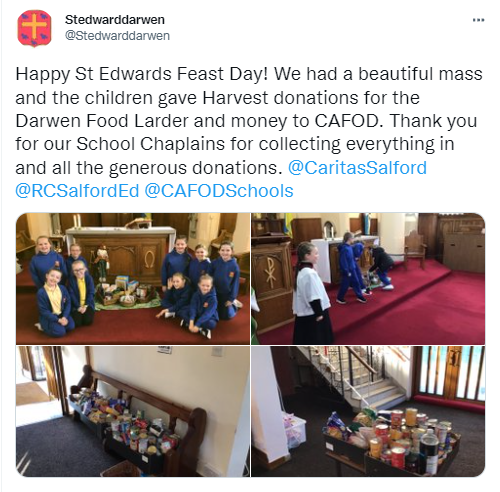
Task: Click the Stedwarddarwen profile avatar
Action: pyautogui.click(x=34, y=28)
